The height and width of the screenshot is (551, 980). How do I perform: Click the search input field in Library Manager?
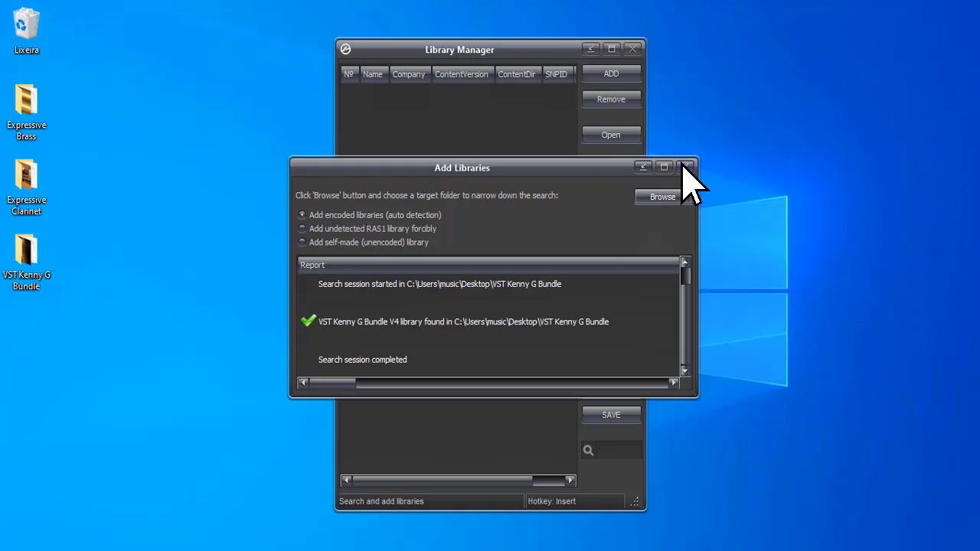[619, 451]
